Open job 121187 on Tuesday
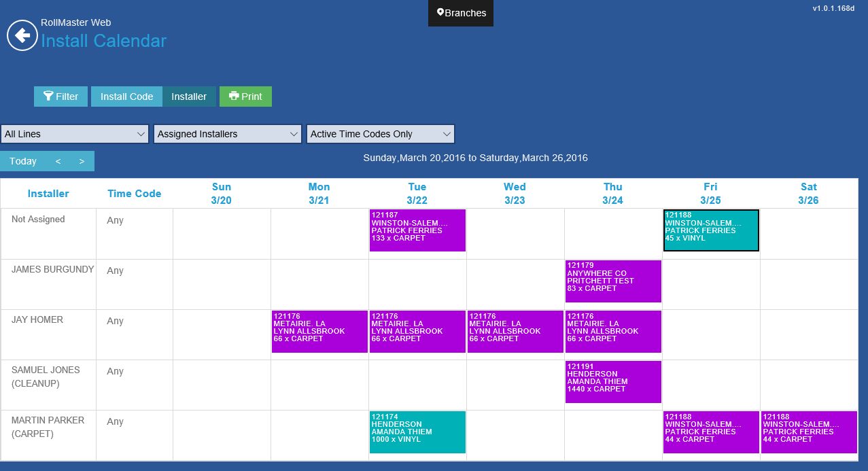The height and width of the screenshot is (471, 868). pos(417,230)
